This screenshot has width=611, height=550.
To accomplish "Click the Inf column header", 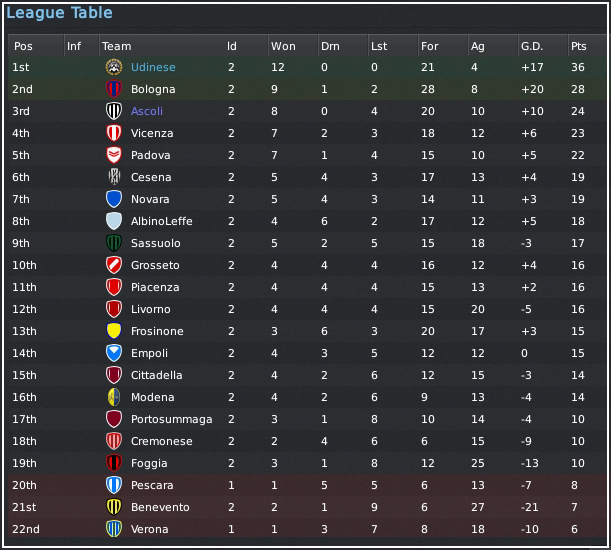I will coord(74,46).
